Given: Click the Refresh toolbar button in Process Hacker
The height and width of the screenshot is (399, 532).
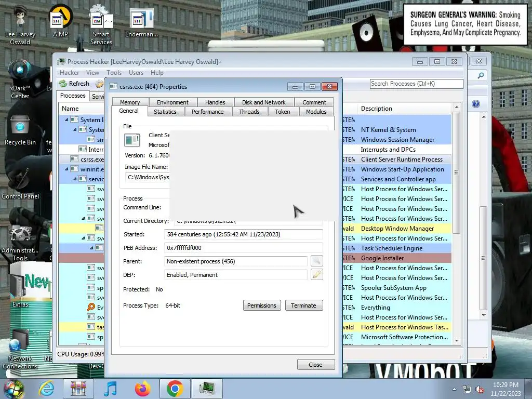Looking at the screenshot, I should (74, 84).
